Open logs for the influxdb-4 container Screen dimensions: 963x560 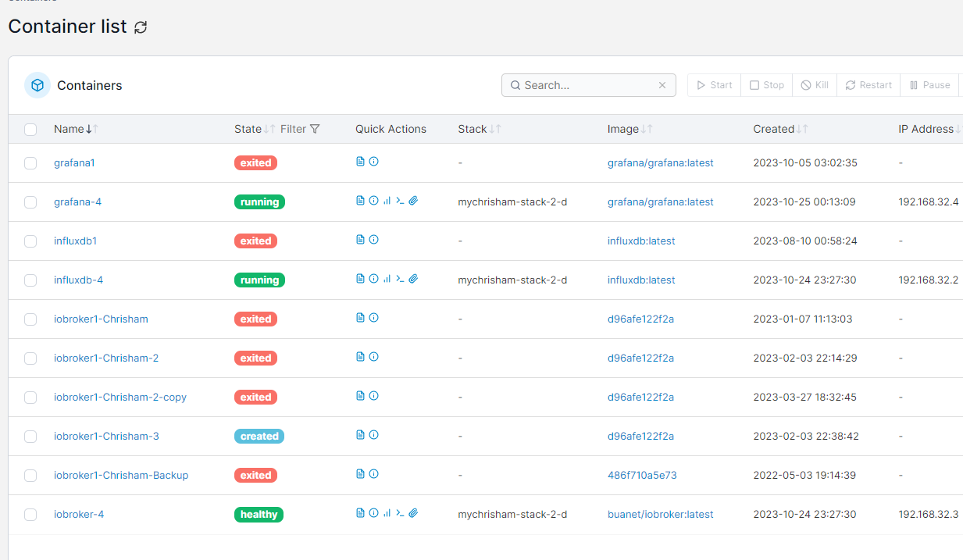[360, 279]
